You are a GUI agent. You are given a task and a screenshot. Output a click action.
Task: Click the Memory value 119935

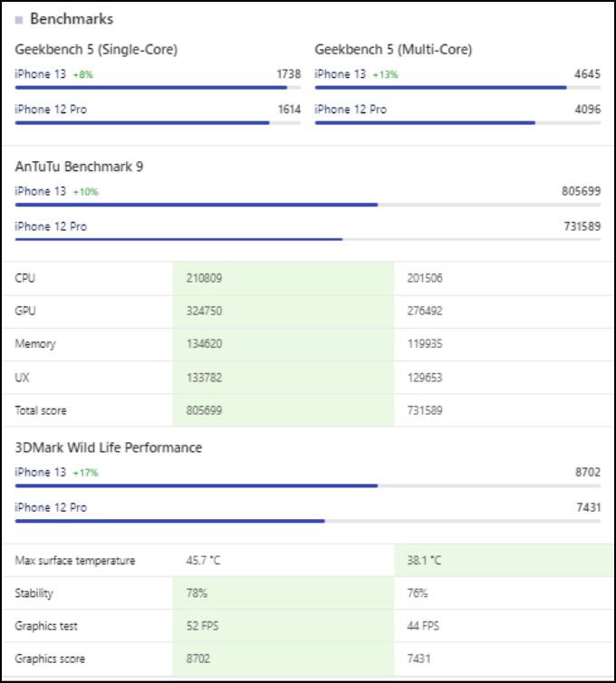coord(425,343)
